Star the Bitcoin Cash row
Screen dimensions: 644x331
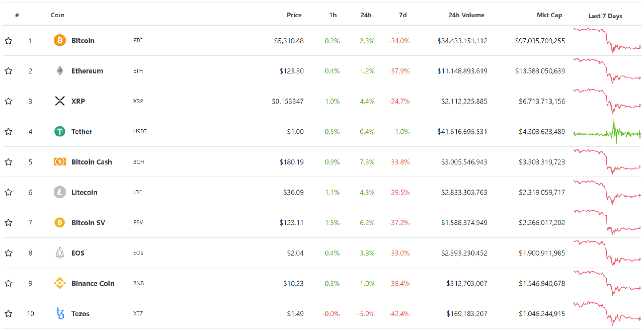coord(9,162)
